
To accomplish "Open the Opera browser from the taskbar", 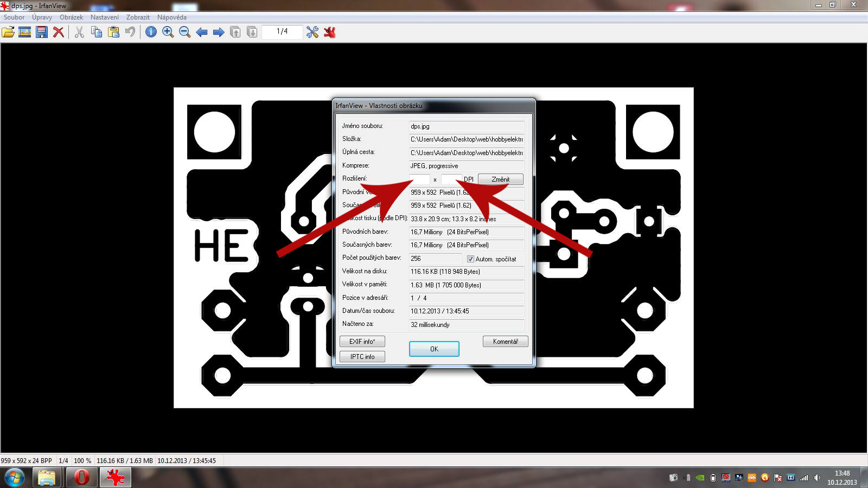I will pos(81,478).
